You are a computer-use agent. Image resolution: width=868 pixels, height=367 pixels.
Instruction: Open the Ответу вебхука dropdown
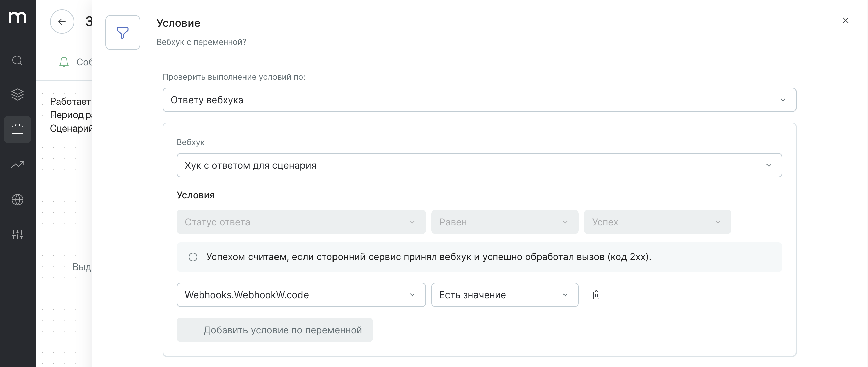pyautogui.click(x=479, y=100)
